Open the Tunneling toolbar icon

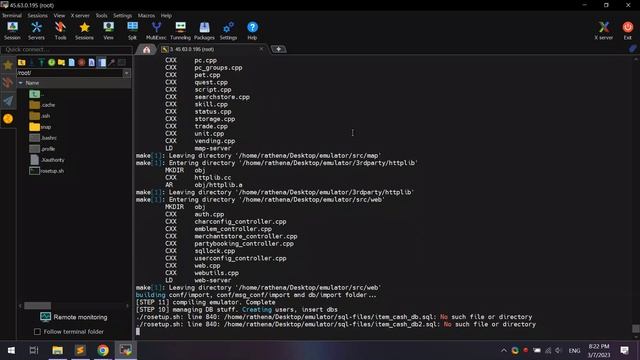[180, 31]
